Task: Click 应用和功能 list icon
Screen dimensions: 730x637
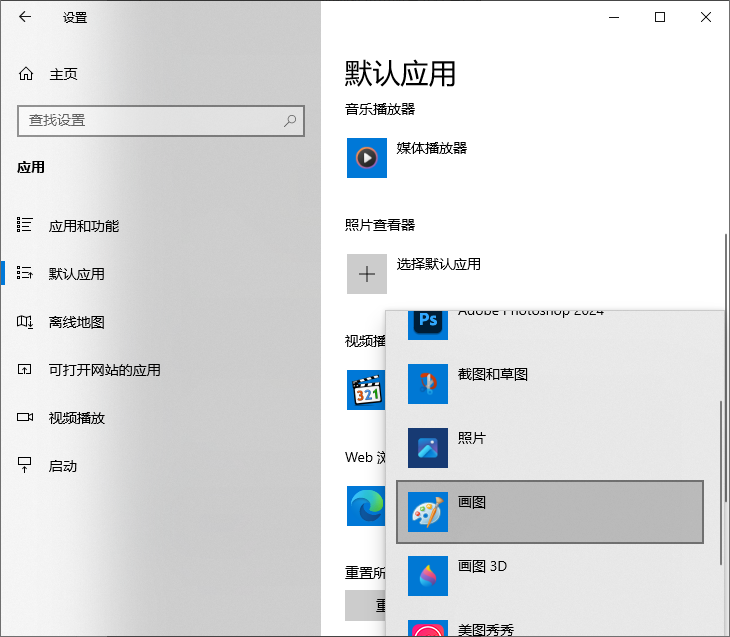Action: coord(25,224)
